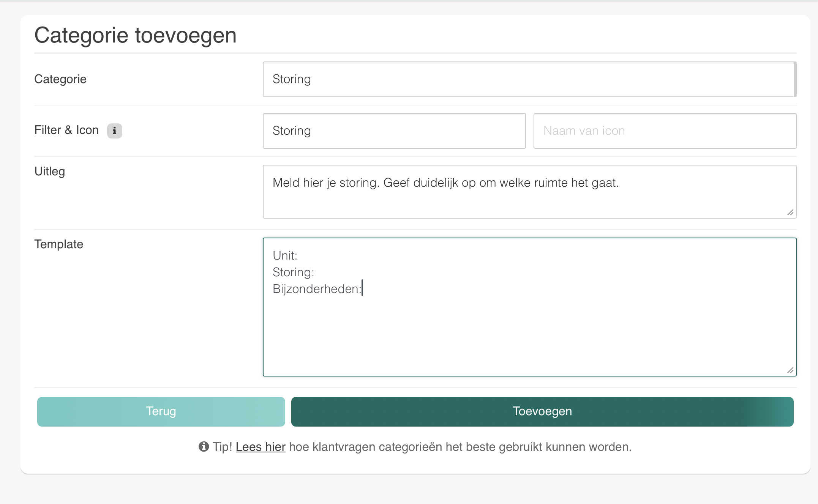Viewport: 818px width, 504px height.
Task: Click the Template textarea resize handle
Action: 790,370
